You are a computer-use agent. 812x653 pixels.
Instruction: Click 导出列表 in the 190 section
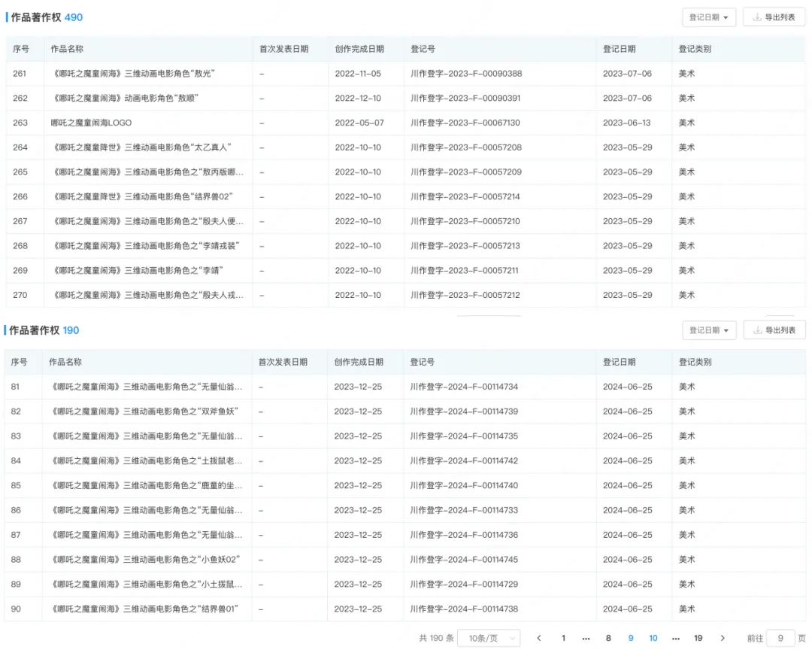pyautogui.click(x=774, y=330)
